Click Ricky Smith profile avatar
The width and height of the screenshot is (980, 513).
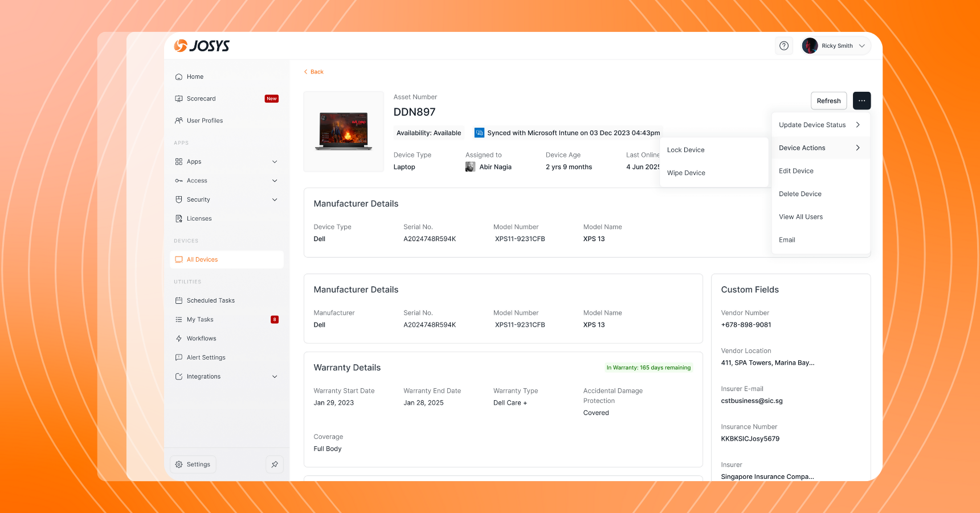810,46
